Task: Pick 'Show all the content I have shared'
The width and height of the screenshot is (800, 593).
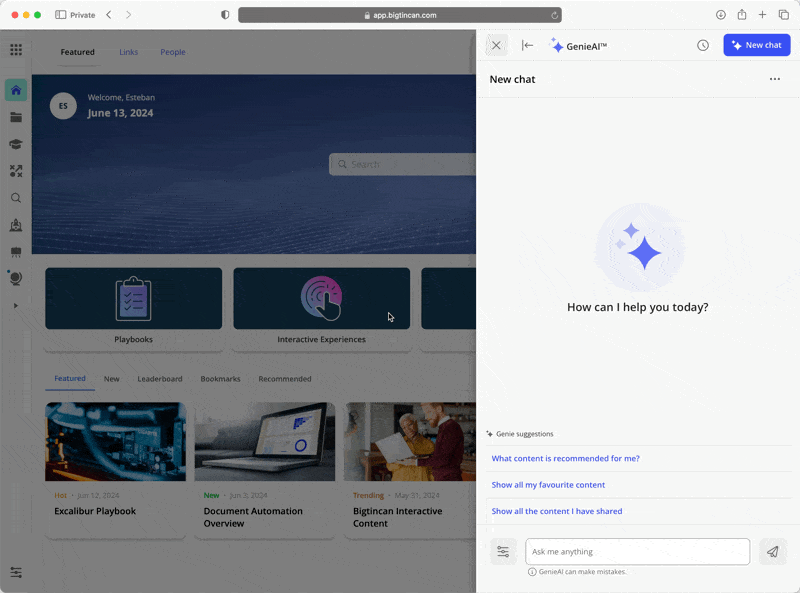Action: pyautogui.click(x=556, y=511)
